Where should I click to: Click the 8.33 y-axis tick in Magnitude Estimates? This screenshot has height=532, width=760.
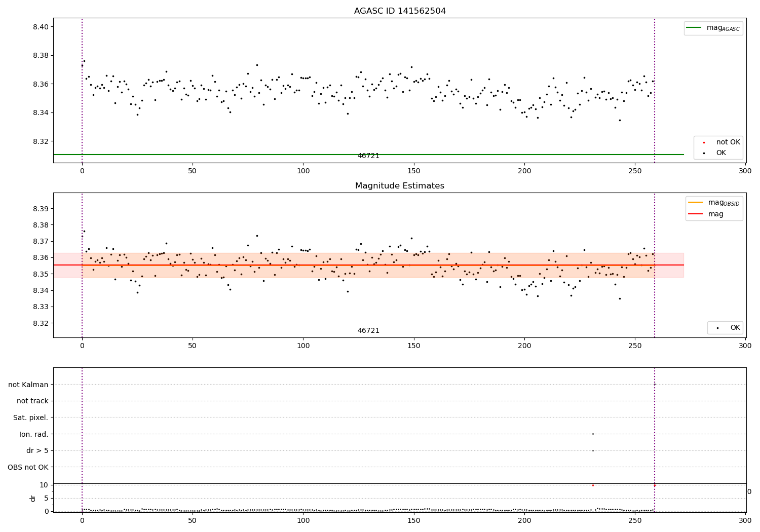coord(41,307)
